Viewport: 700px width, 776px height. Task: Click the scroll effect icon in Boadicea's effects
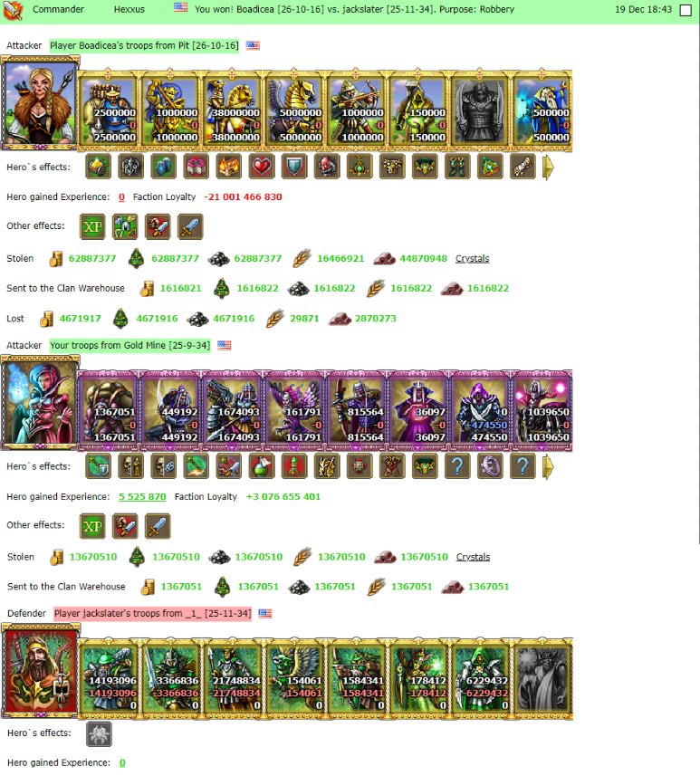523,167
